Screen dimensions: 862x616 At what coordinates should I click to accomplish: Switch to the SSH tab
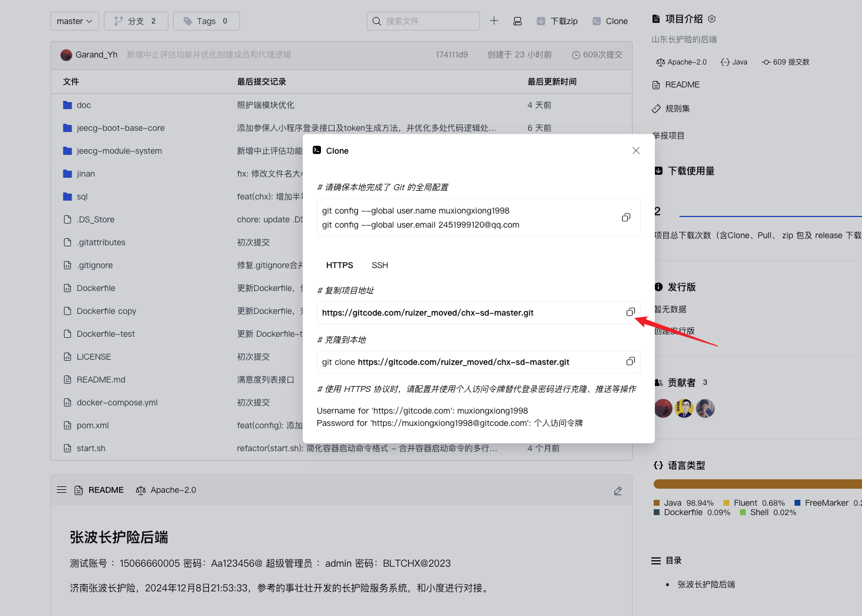click(x=380, y=265)
